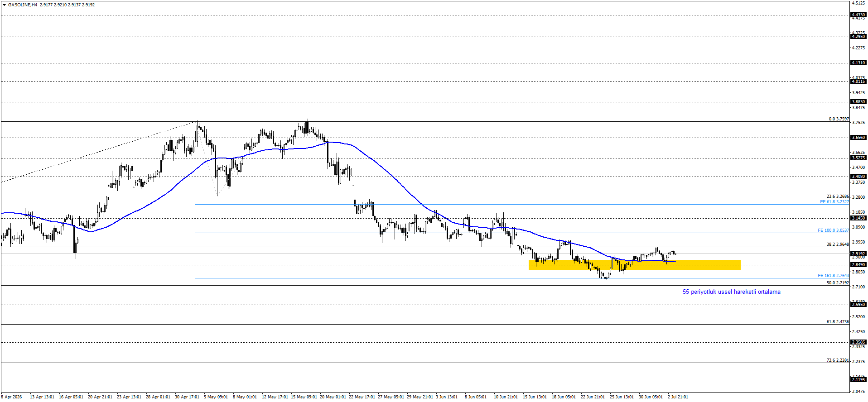Click the '8 Apr 2026' date on time axis

[11, 397]
